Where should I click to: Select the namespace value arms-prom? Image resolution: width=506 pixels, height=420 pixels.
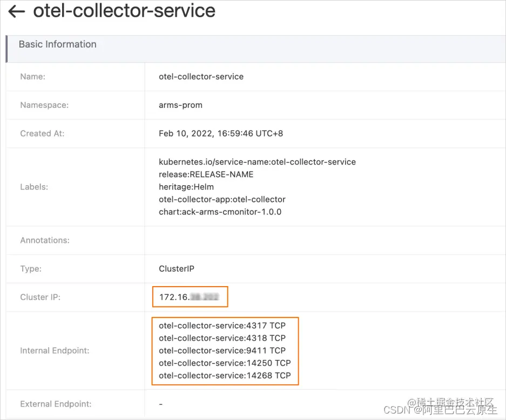180,105
